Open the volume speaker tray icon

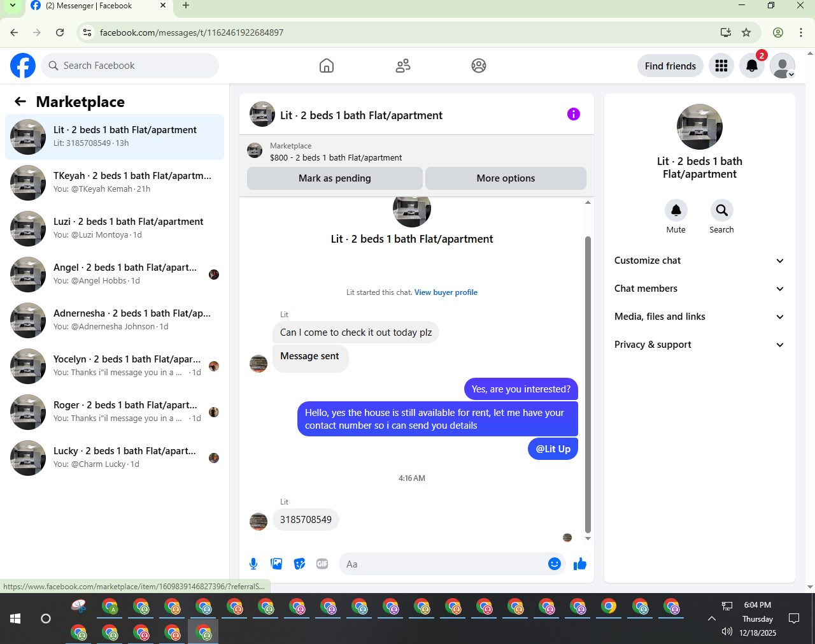click(x=726, y=632)
